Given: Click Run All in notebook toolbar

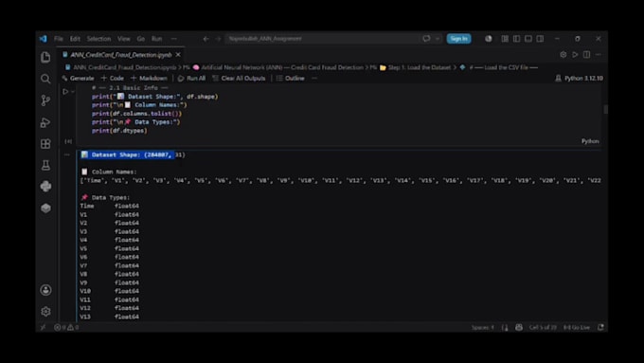Looking at the screenshot, I should [x=192, y=78].
